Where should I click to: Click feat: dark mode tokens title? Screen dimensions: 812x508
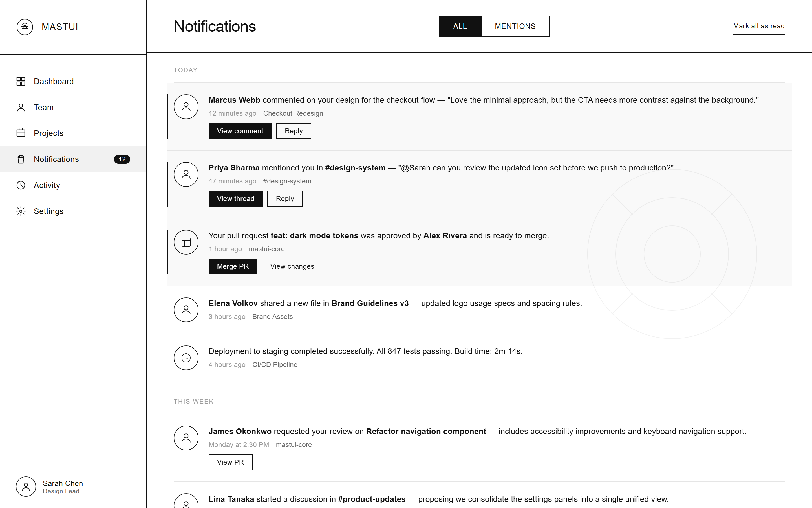314,236
